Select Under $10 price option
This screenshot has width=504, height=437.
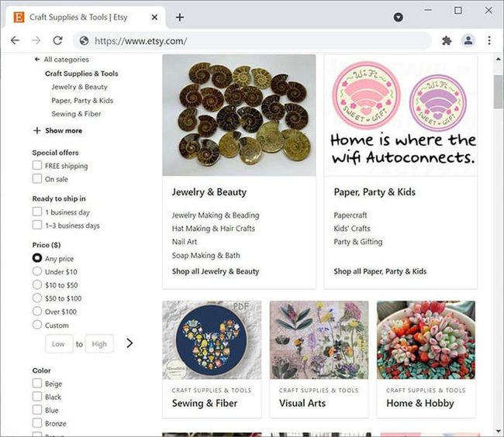tap(37, 271)
